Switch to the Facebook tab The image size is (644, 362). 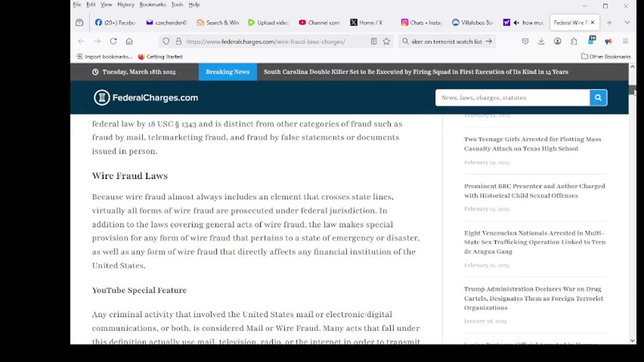coord(115,23)
